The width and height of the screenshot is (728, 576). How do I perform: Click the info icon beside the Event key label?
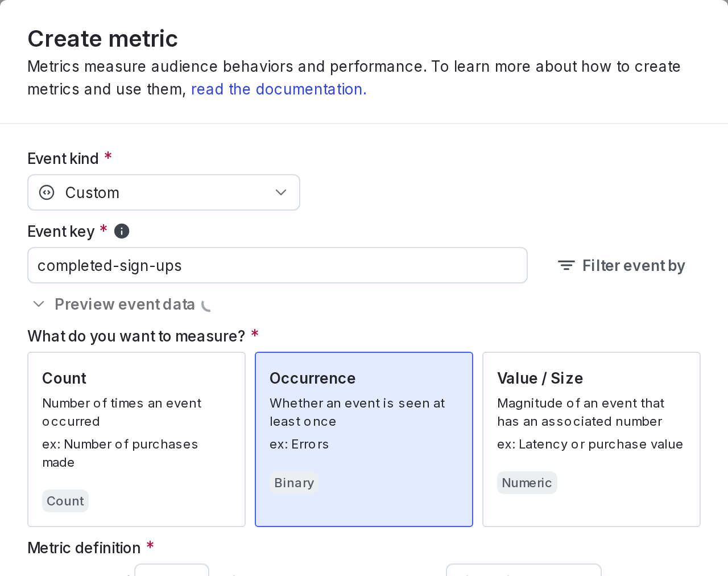(x=122, y=230)
